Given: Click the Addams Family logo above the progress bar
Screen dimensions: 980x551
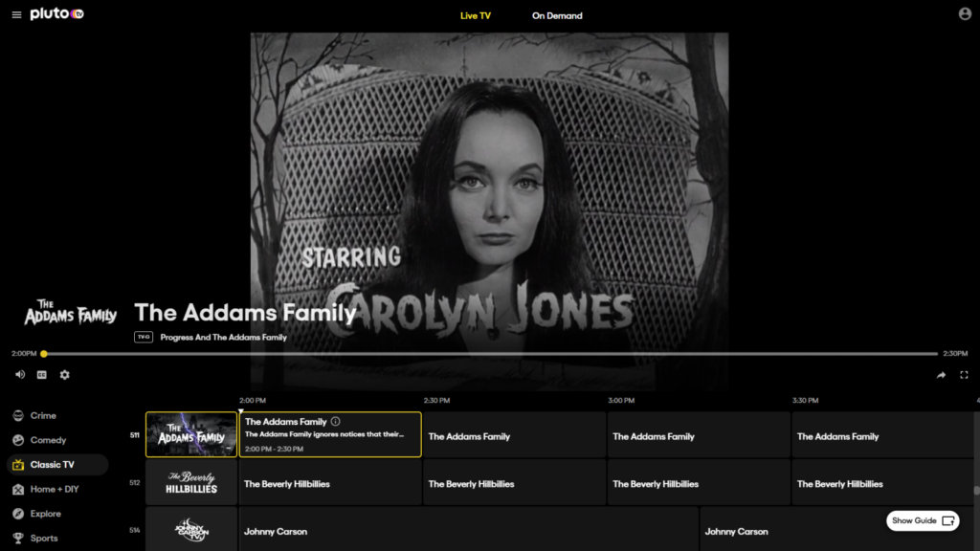Looking at the screenshot, I should 71,313.
